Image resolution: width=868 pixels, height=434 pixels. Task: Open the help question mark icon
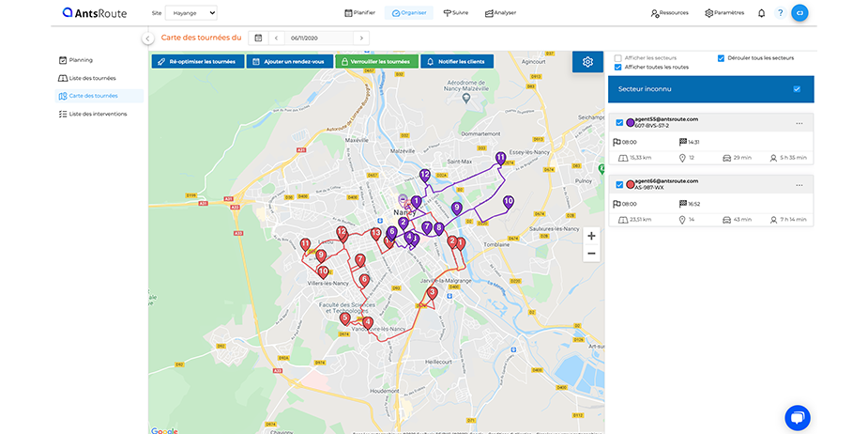pyautogui.click(x=780, y=13)
